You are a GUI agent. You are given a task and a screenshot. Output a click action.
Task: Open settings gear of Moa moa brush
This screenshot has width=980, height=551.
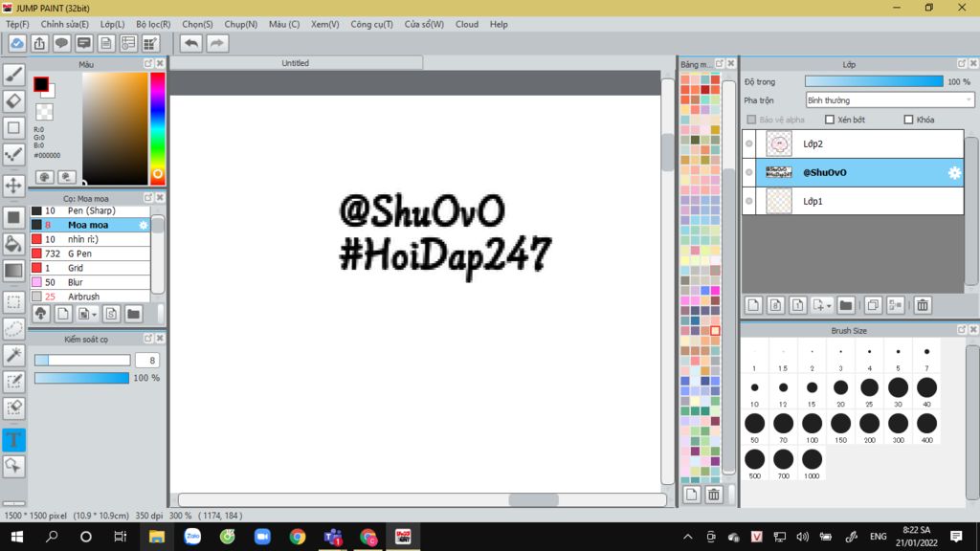(144, 225)
